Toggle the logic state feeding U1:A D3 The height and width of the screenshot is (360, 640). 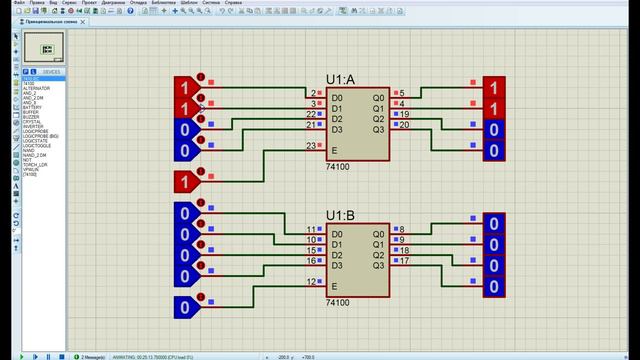coord(187,150)
